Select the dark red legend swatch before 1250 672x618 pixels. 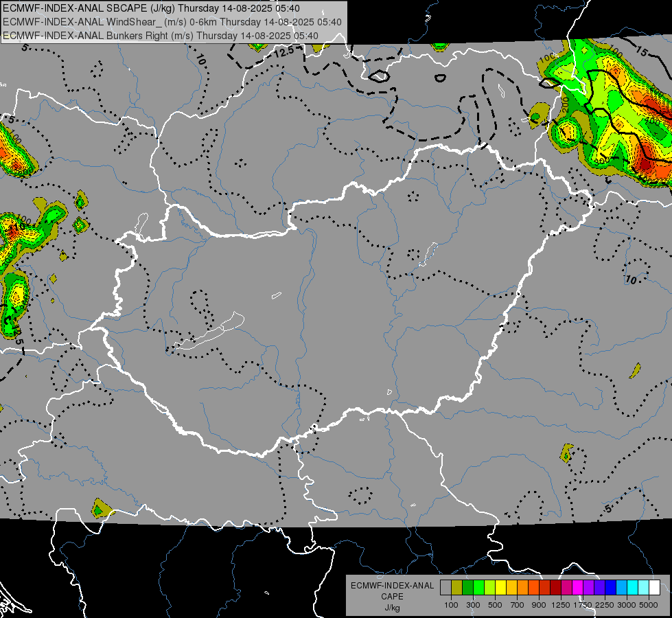pos(555,588)
